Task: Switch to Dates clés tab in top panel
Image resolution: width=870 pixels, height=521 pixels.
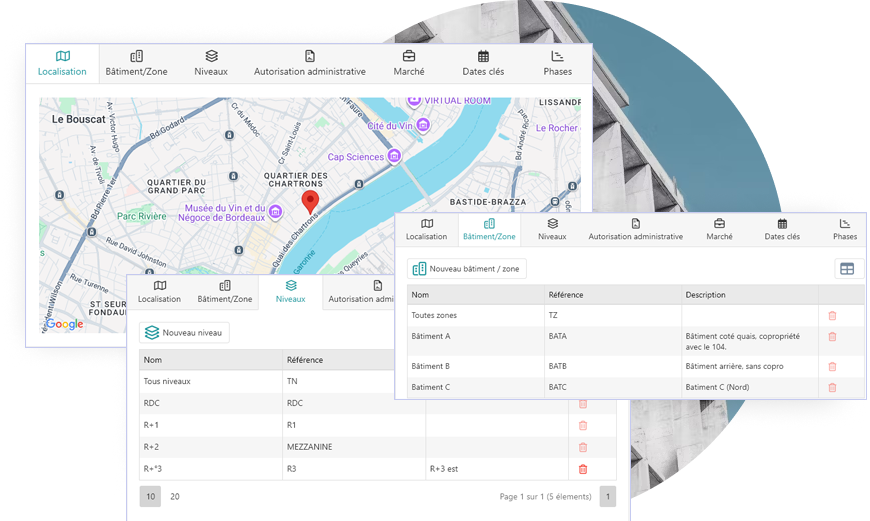Action: 483,63
